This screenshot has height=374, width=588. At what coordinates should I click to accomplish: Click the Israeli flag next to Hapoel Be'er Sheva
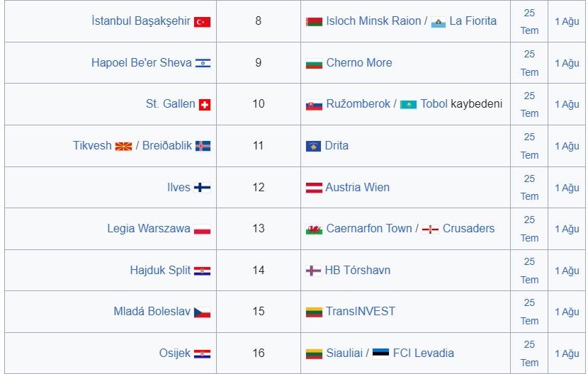point(203,64)
